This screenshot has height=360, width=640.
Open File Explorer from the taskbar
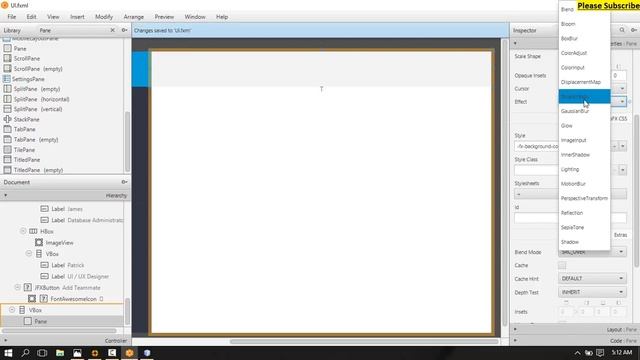[60, 353]
